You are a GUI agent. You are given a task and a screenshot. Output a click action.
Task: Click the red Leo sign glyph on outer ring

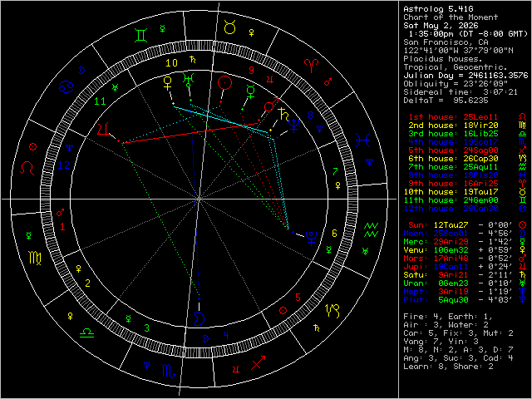pos(27,168)
